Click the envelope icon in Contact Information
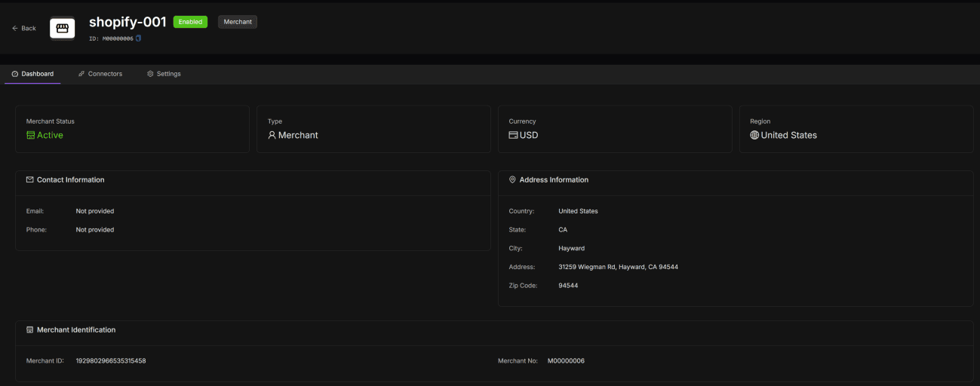Screen dimensions: 980x386 (x=30, y=180)
